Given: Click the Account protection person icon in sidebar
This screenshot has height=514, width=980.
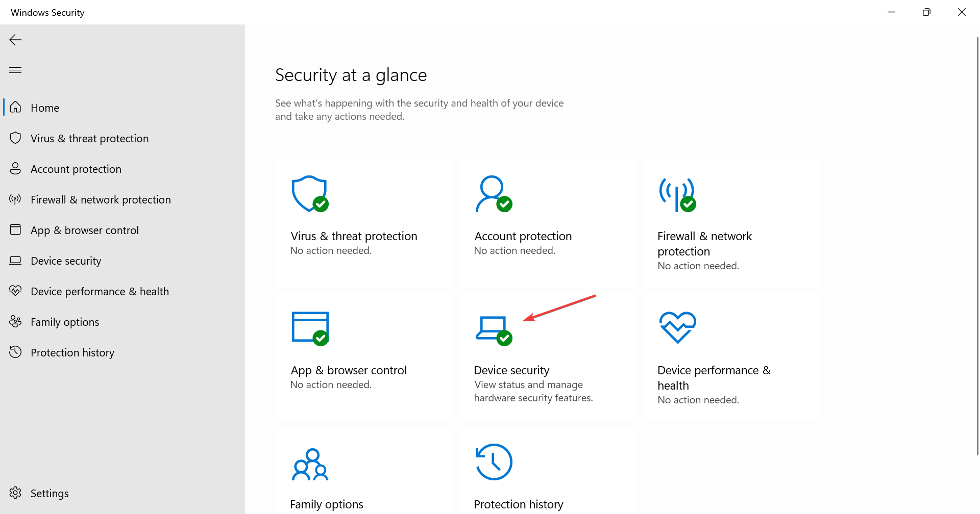Looking at the screenshot, I should (15, 168).
